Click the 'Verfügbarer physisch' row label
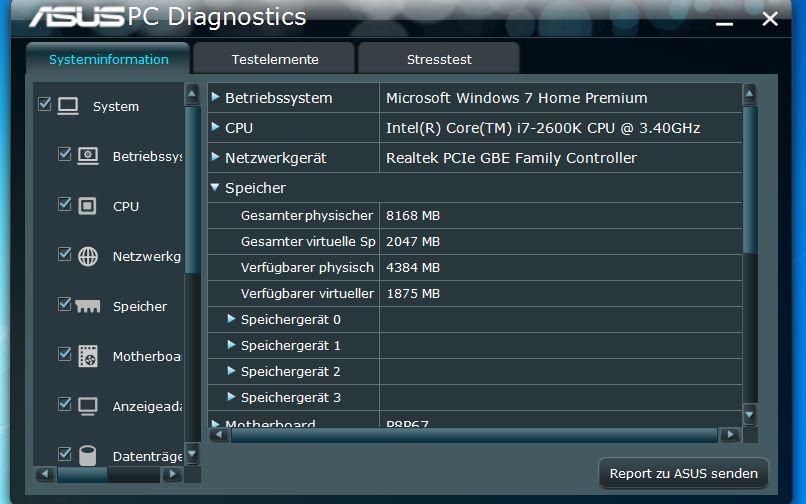 (x=307, y=267)
